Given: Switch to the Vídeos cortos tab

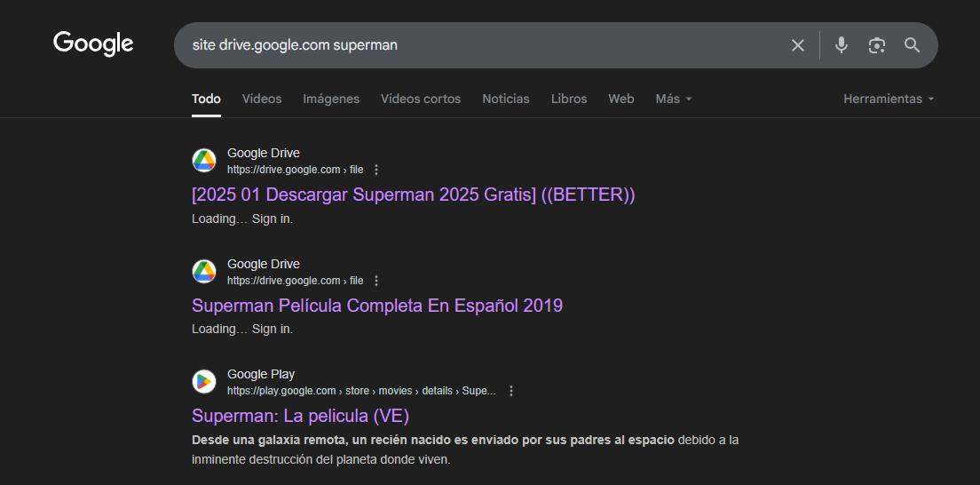Looking at the screenshot, I should click(x=421, y=99).
